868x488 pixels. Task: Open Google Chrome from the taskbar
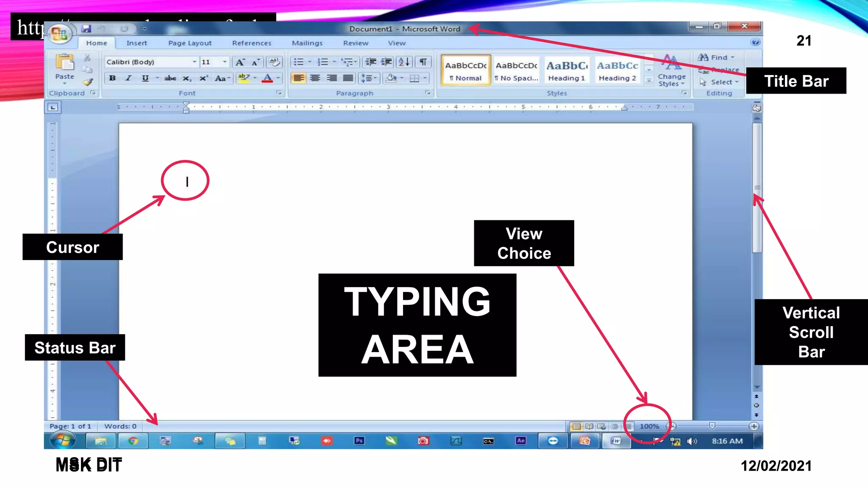tap(133, 441)
